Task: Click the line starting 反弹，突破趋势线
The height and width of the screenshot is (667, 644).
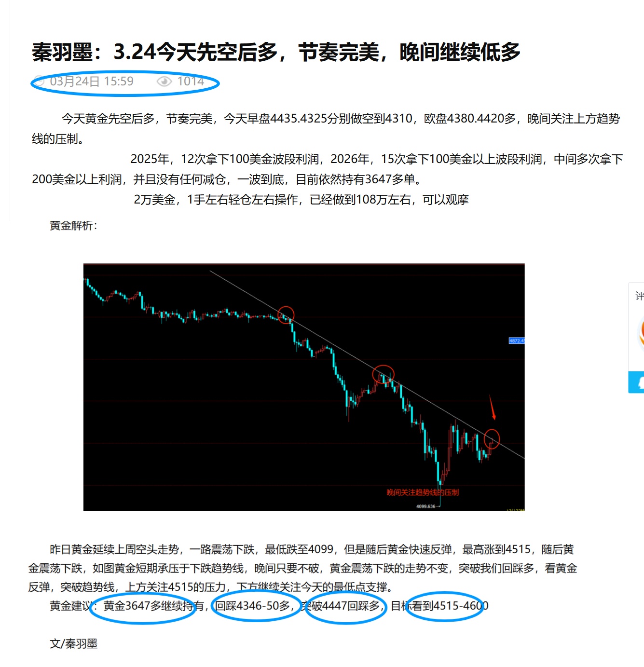Action: (x=212, y=587)
